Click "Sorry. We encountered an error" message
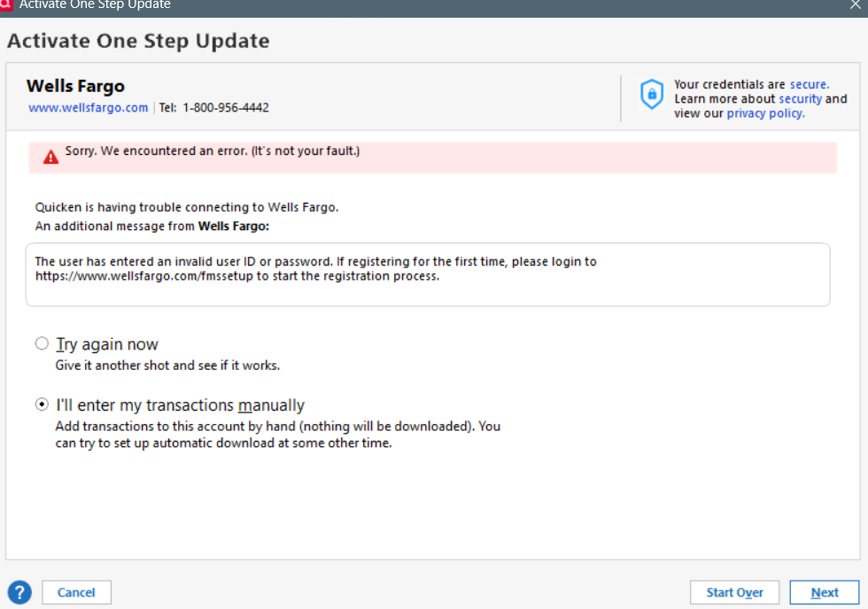868x609 pixels. tap(213, 151)
